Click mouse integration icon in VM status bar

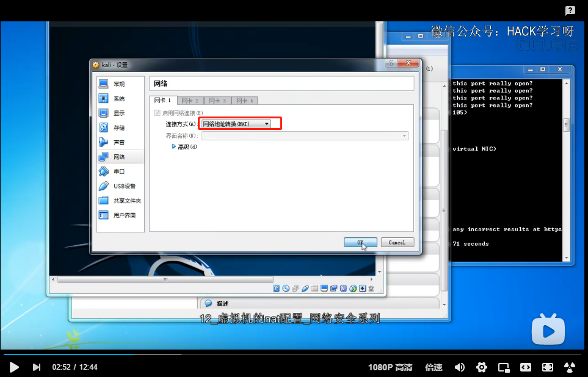pos(353,288)
